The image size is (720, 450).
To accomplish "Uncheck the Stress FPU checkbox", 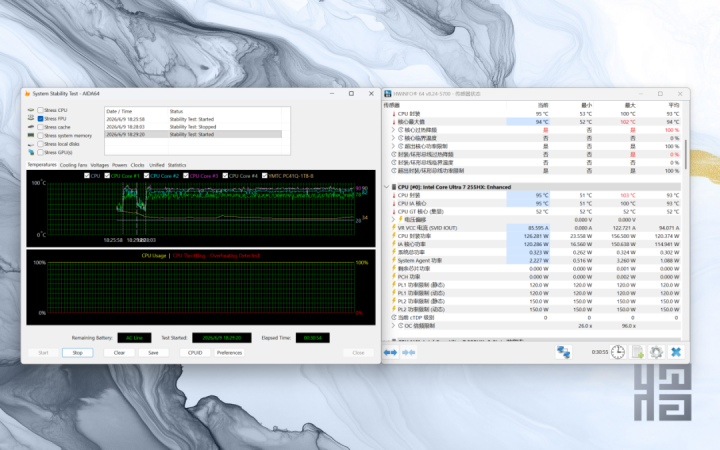I will (x=40, y=118).
